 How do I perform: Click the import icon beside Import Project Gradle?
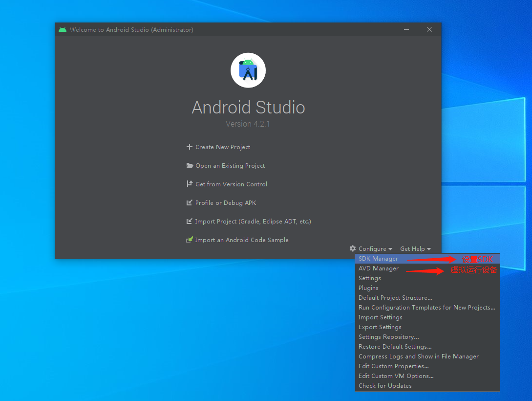(x=189, y=221)
